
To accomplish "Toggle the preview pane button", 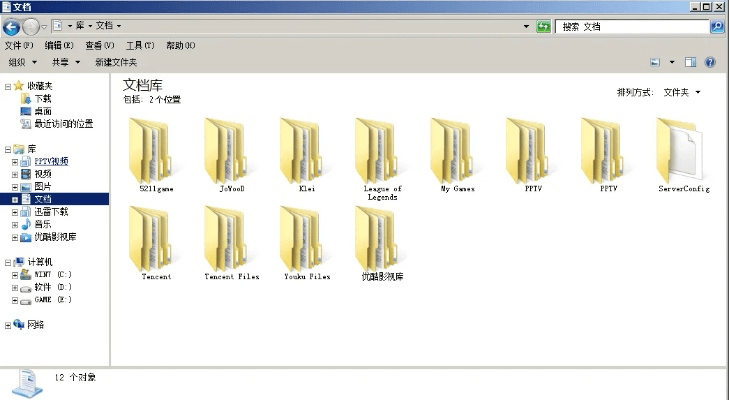I will point(691,62).
